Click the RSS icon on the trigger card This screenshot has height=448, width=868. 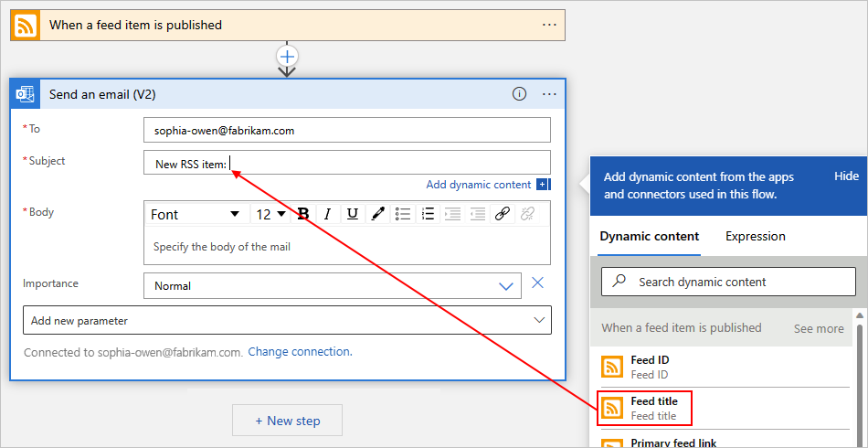(26, 26)
